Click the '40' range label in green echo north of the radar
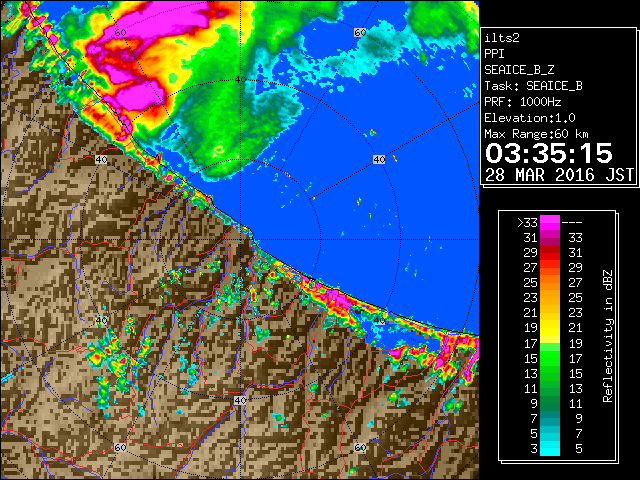This screenshot has height=480, width=640. [240, 80]
